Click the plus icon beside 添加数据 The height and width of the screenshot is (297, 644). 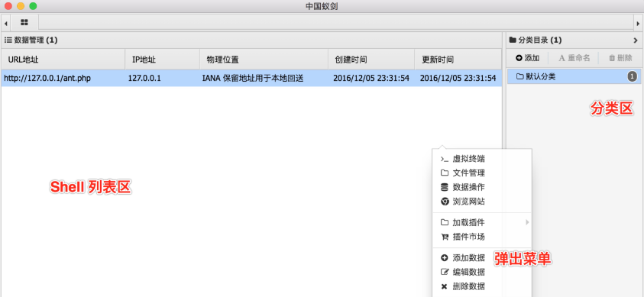coord(445,258)
